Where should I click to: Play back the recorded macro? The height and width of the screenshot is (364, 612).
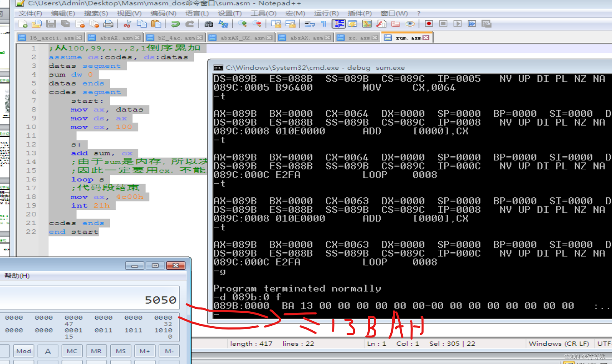point(458,24)
